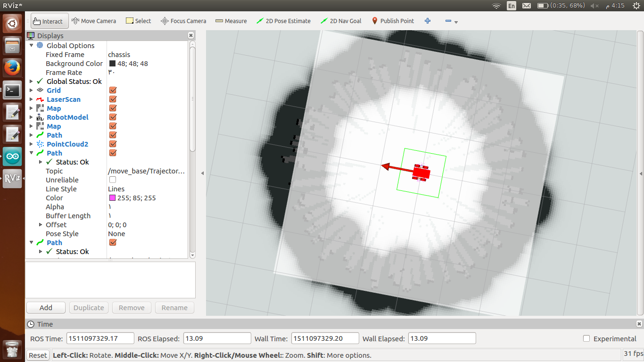This screenshot has height=362, width=644.
Task: Toggle the Grid display checkbox
Action: coord(113,90)
